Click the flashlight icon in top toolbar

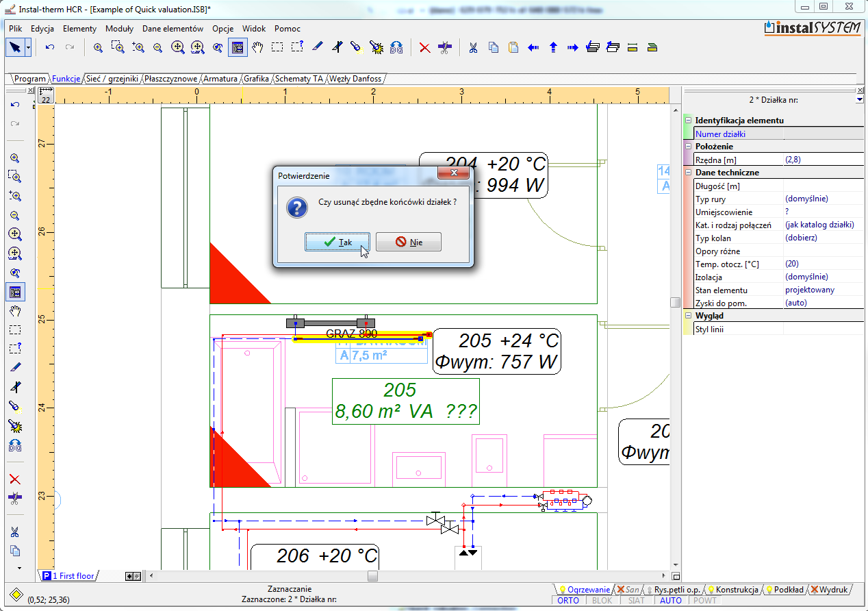[x=356, y=47]
